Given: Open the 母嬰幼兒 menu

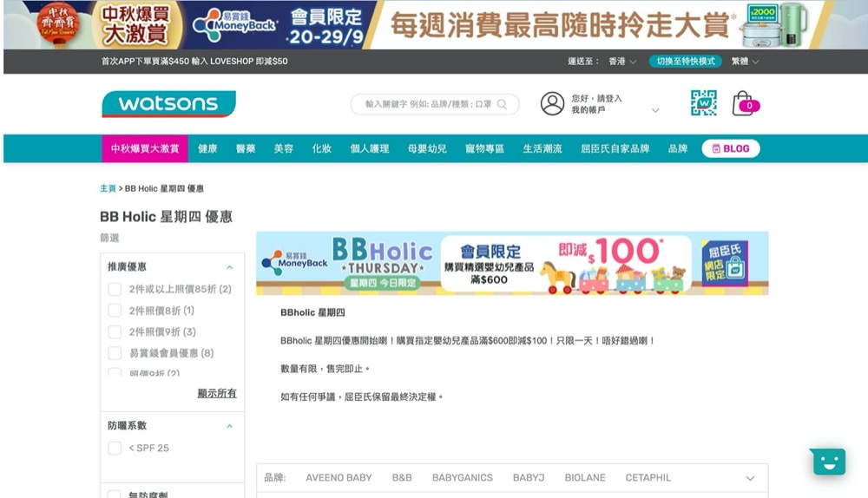Looking at the screenshot, I should (x=427, y=148).
